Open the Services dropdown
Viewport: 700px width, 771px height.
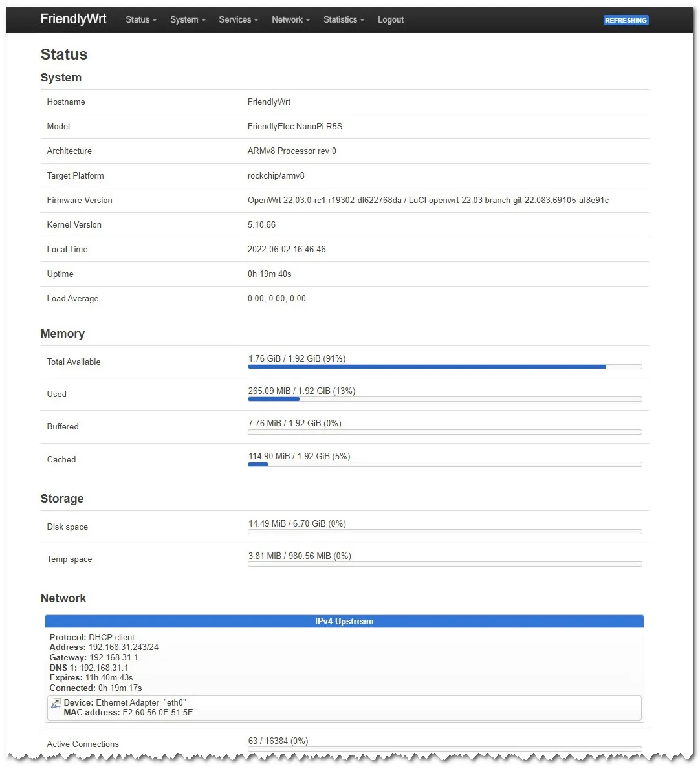238,20
